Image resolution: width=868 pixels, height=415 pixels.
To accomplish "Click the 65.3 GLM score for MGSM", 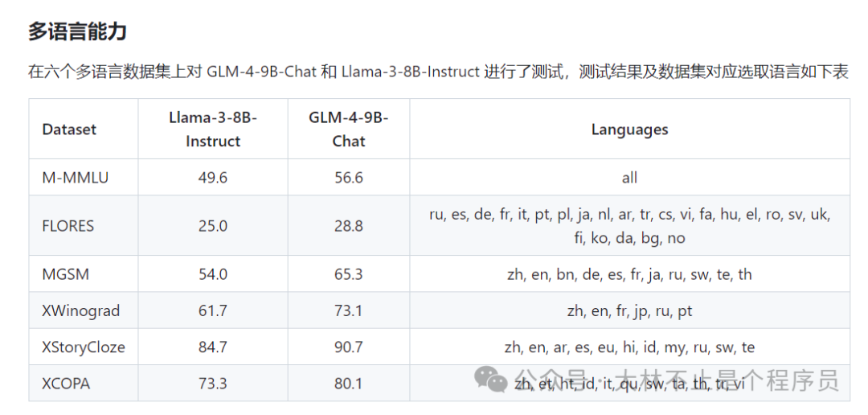I will (349, 274).
